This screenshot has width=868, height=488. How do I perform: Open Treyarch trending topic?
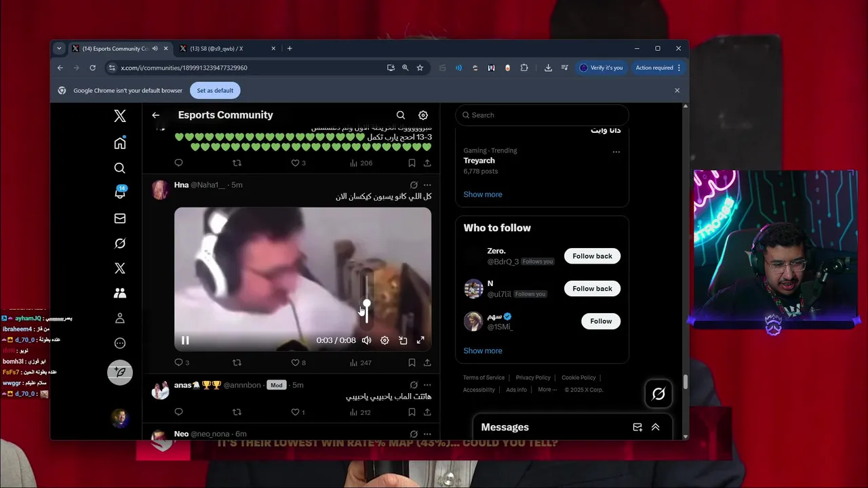[479, 161]
